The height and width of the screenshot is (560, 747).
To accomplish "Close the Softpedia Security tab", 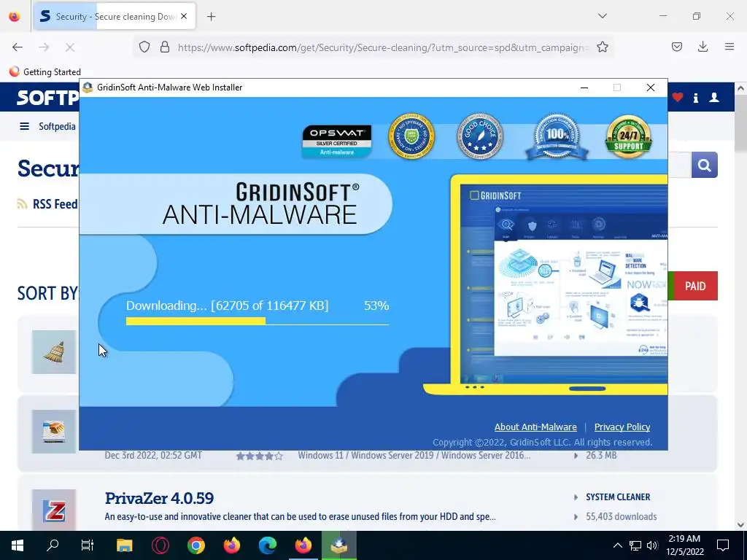I will (x=184, y=16).
